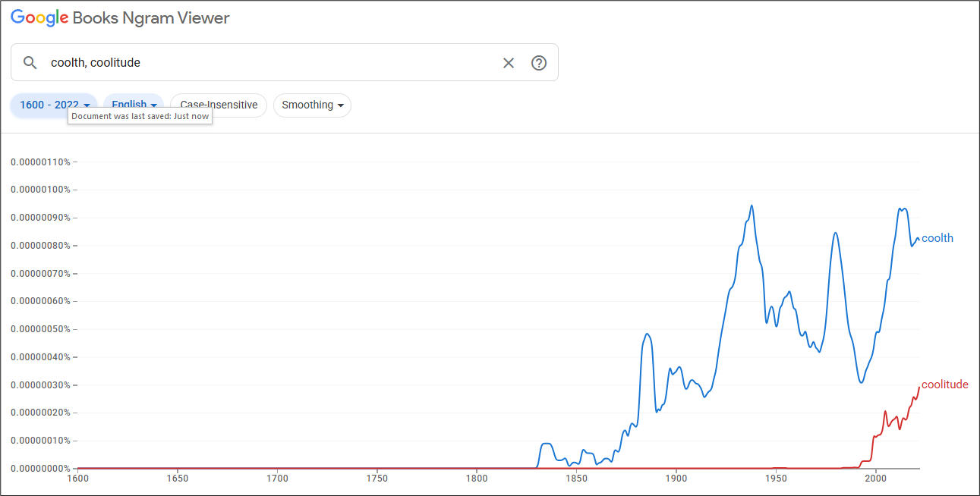Clear the search query with X icon

click(509, 63)
